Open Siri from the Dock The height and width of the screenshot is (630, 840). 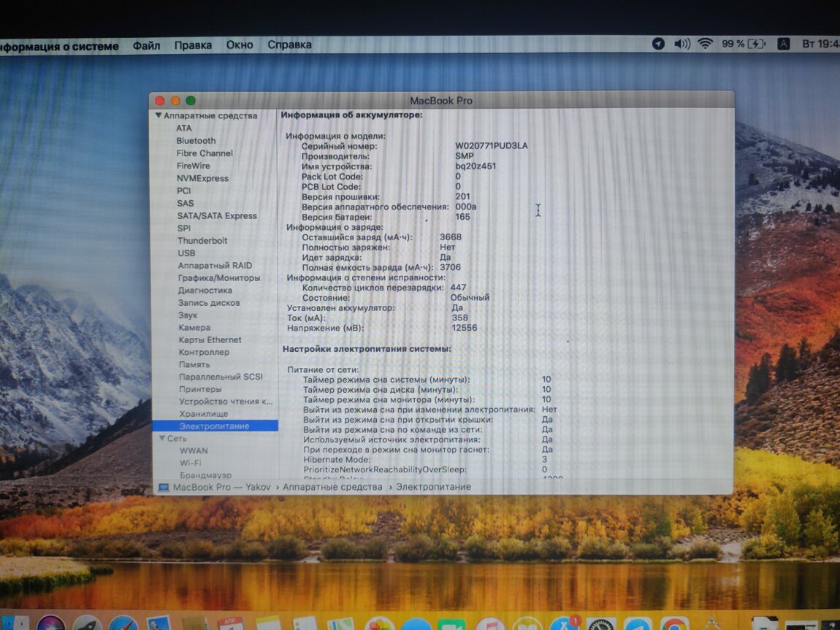click(51, 623)
